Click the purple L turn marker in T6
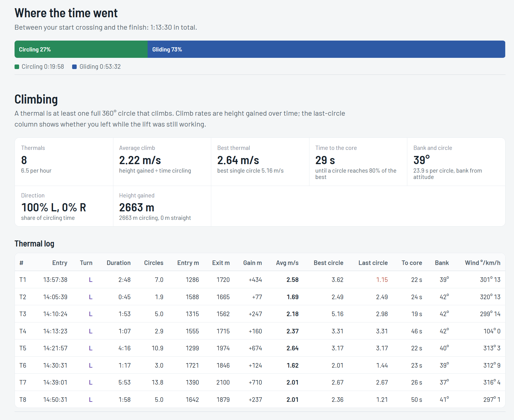This screenshot has width=514, height=420. [91, 365]
